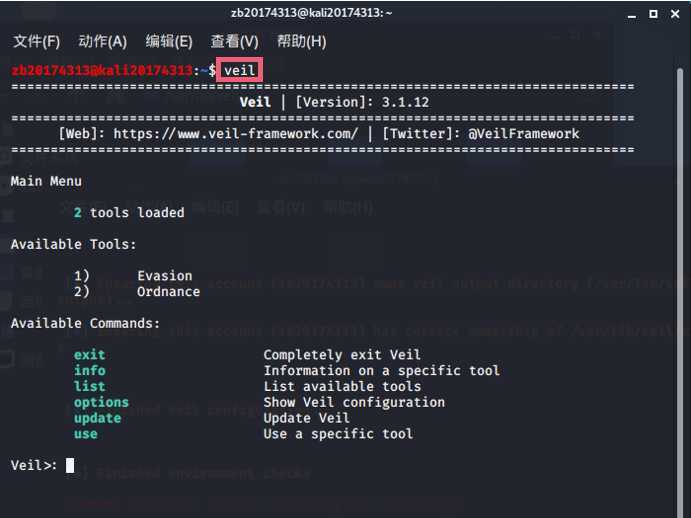Click the use command
This screenshot has height=518, width=691.
85,434
